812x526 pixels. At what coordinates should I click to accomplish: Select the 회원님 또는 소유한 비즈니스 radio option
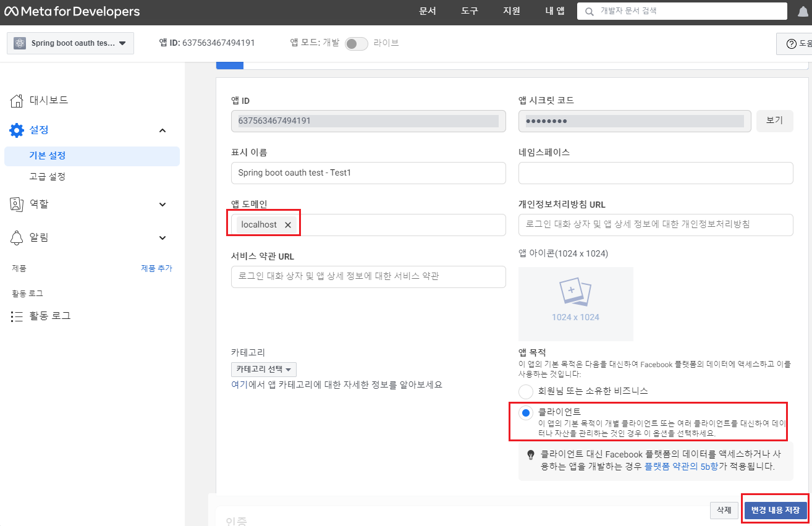pos(526,391)
